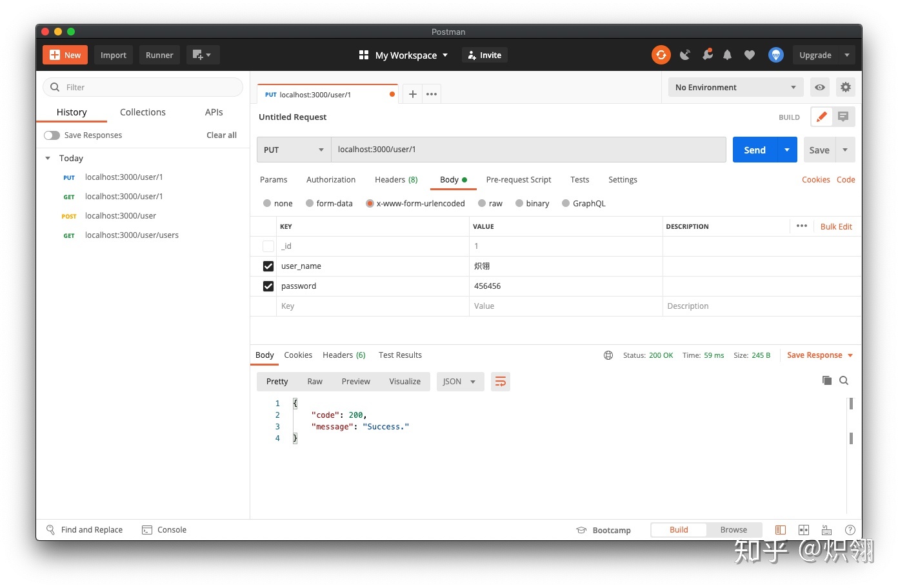Open the My Workspace dropdown
The width and height of the screenshot is (898, 588).
(x=403, y=55)
